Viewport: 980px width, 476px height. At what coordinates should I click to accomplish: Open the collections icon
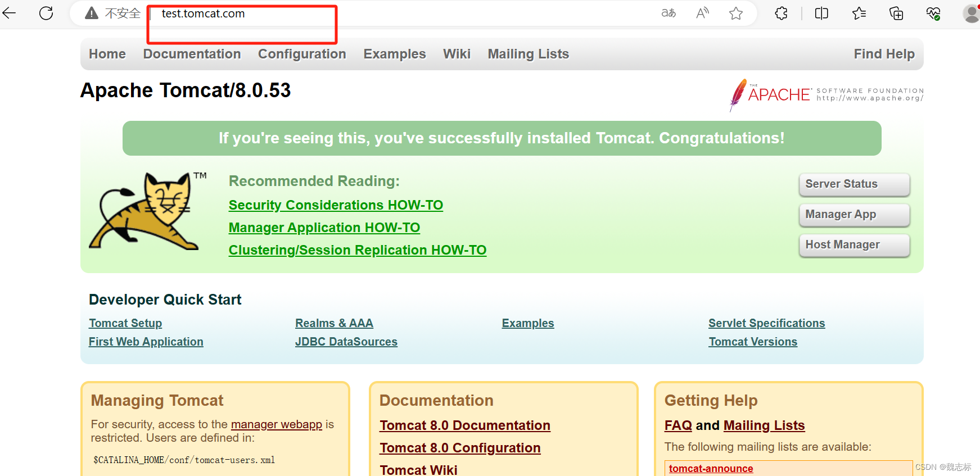tap(896, 13)
